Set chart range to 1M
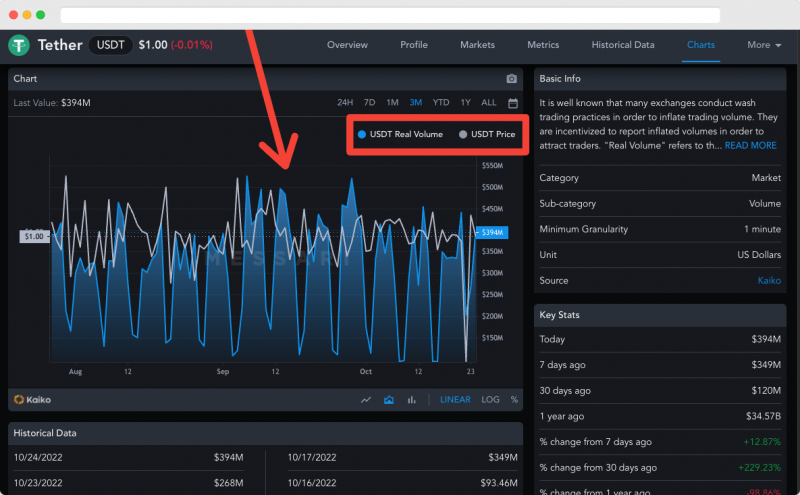The image size is (800, 495). (x=392, y=103)
